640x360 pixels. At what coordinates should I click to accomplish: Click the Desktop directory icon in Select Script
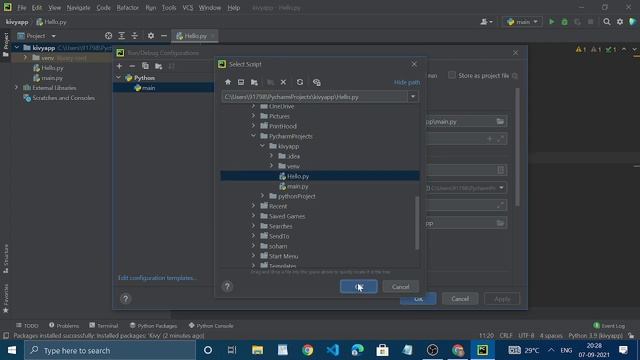(x=241, y=82)
